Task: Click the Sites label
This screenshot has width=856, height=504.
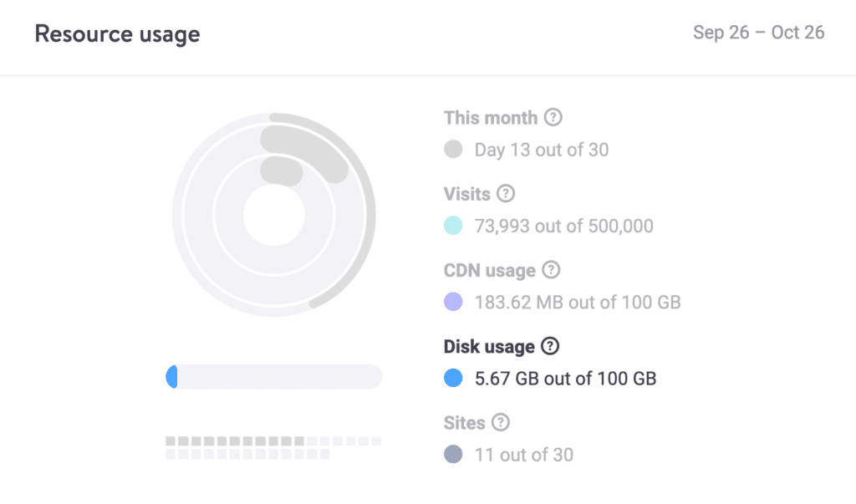Action: [465, 422]
